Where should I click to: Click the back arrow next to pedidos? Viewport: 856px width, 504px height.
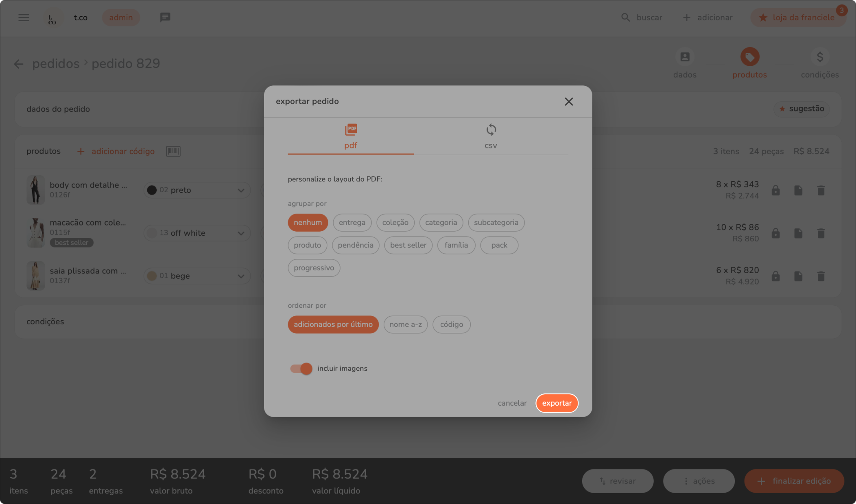pos(19,64)
